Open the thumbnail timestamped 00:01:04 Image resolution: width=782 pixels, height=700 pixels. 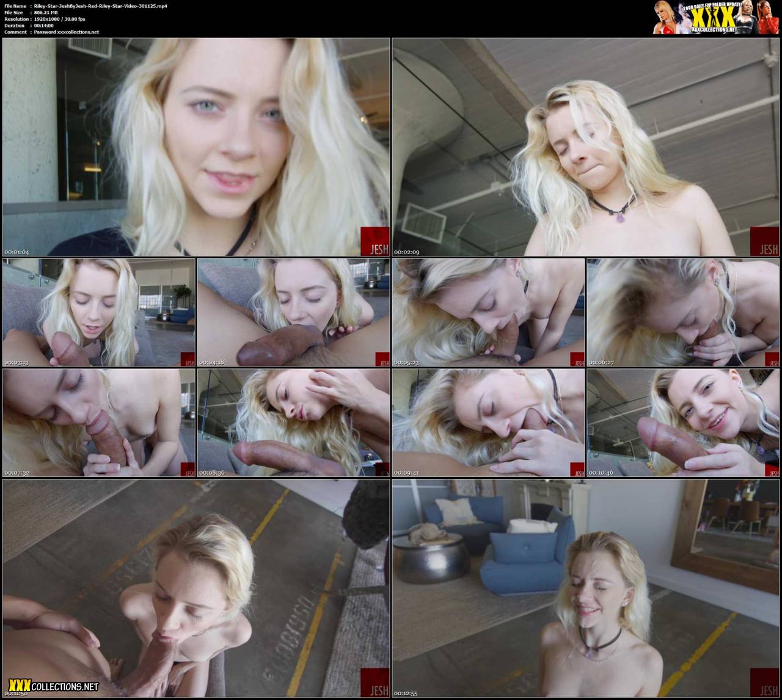click(196, 147)
